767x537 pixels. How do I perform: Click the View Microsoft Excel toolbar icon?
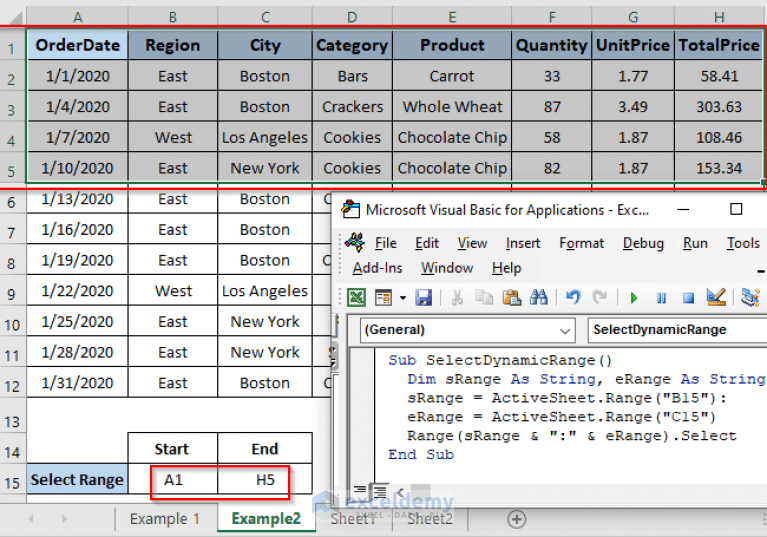click(356, 297)
